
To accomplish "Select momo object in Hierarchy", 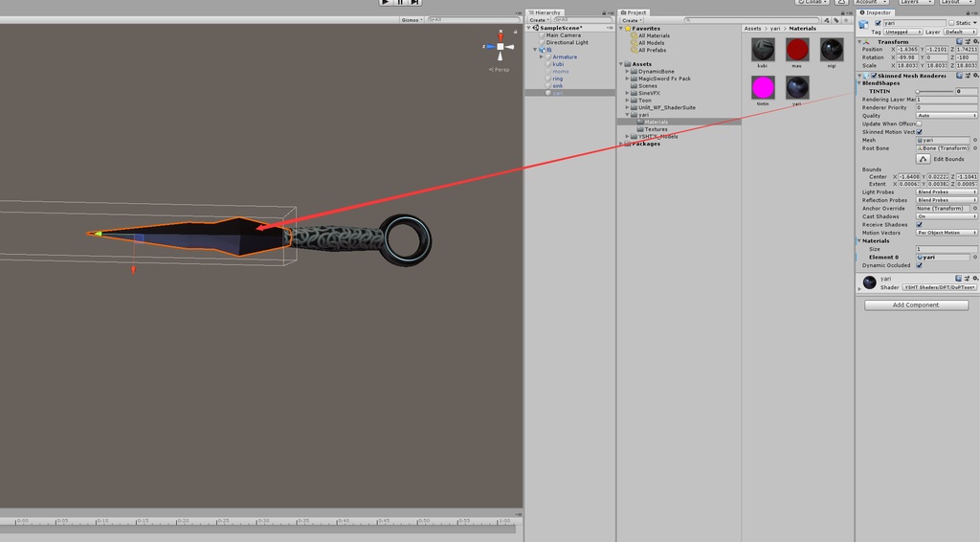I will pos(561,71).
